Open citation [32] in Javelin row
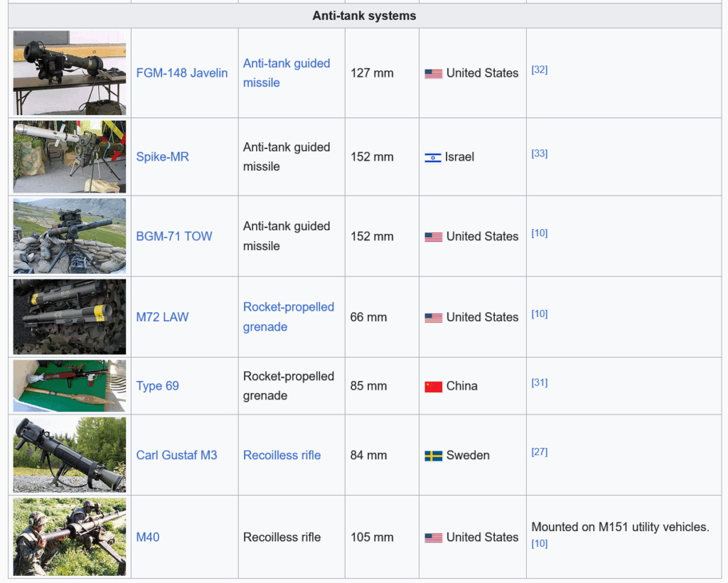 [x=540, y=70]
